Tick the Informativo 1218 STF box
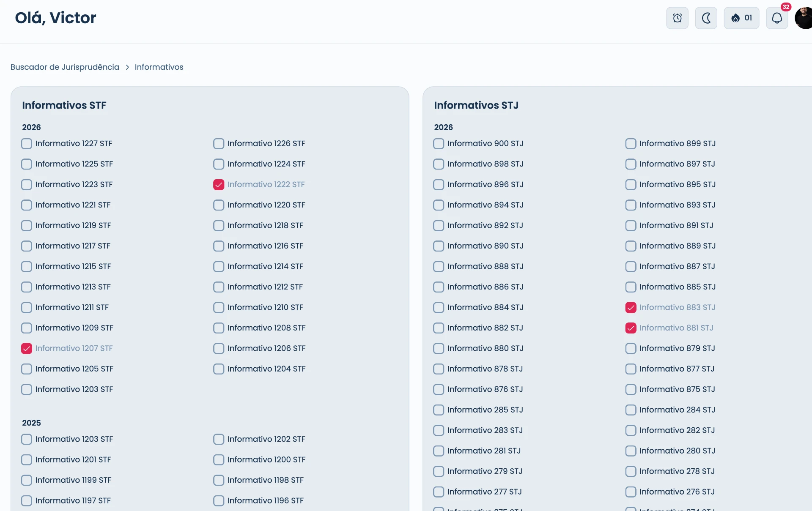The image size is (812, 511). (219, 226)
